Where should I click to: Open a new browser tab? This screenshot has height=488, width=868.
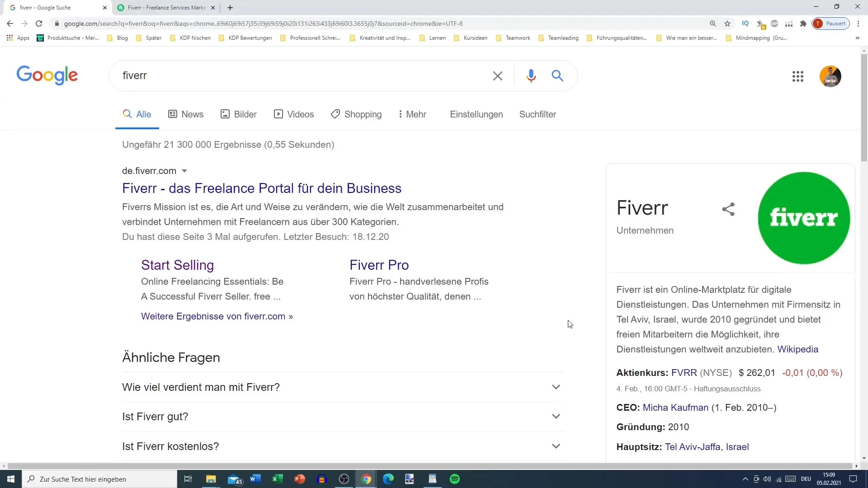(230, 8)
